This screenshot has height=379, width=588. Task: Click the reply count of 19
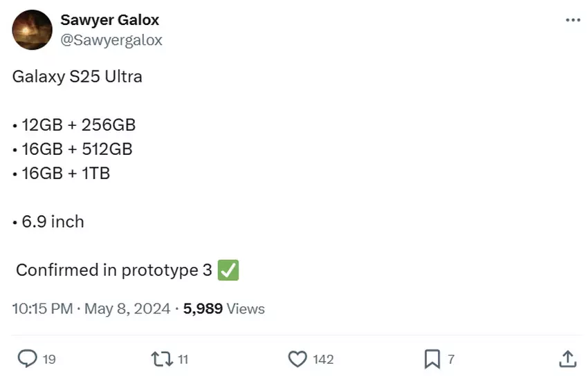[x=49, y=359]
